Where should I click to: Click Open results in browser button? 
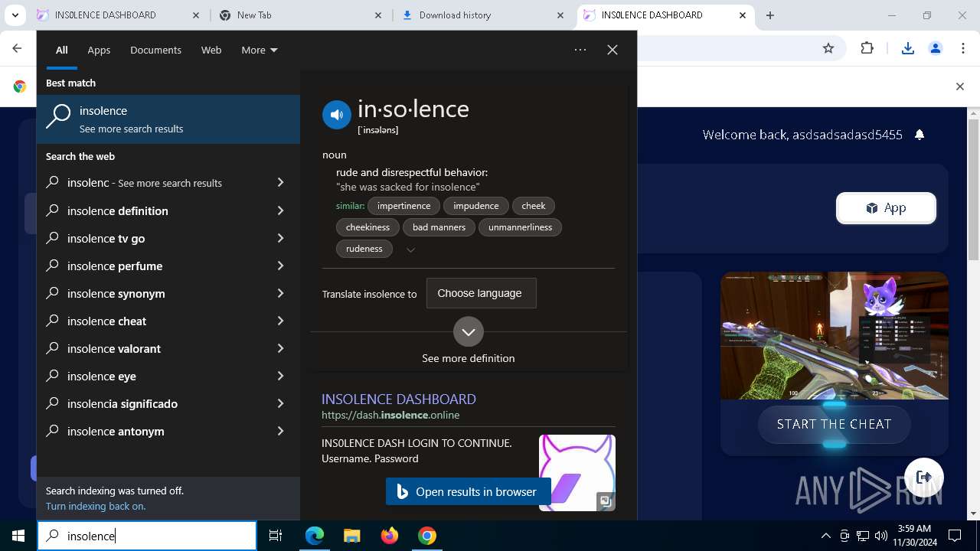469,491
